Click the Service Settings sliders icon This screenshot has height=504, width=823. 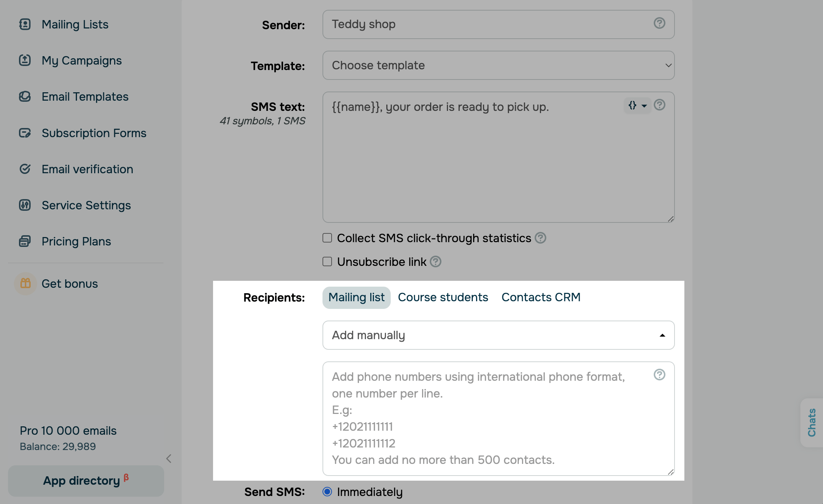(25, 205)
